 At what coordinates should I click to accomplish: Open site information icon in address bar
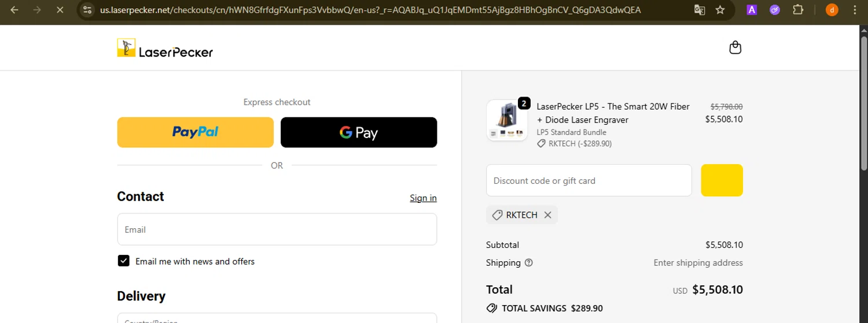coord(87,10)
